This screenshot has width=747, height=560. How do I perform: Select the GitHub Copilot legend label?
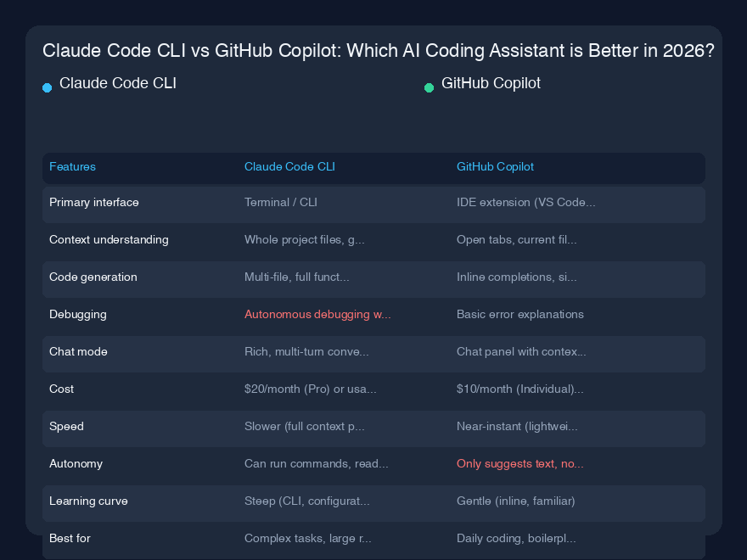point(491,83)
